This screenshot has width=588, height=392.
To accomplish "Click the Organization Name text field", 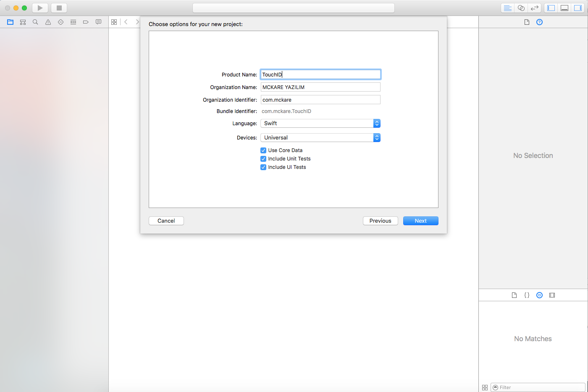I will pyautogui.click(x=320, y=87).
